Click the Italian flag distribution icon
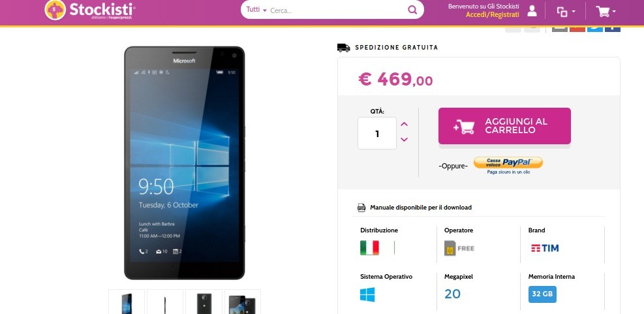Viewport: 644px width, 314px height. (369, 248)
